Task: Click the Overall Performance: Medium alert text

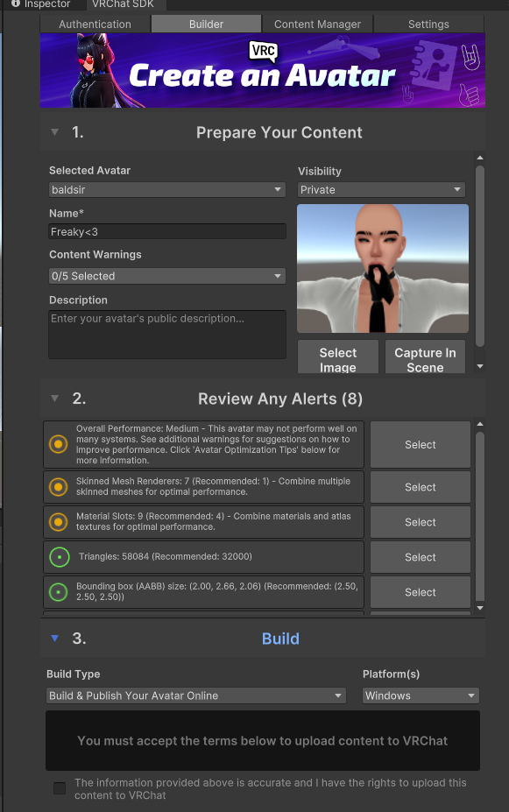Action: pos(216,444)
